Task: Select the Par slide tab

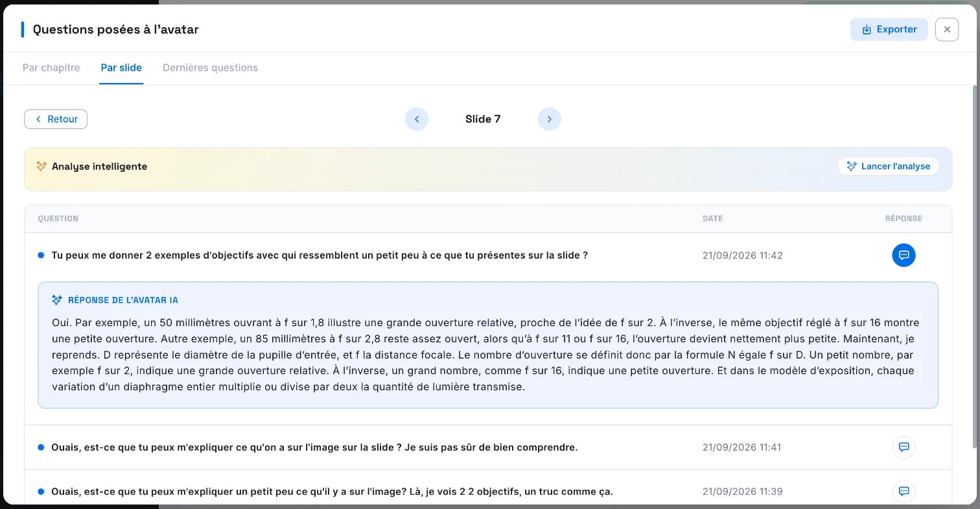Action: 121,67
